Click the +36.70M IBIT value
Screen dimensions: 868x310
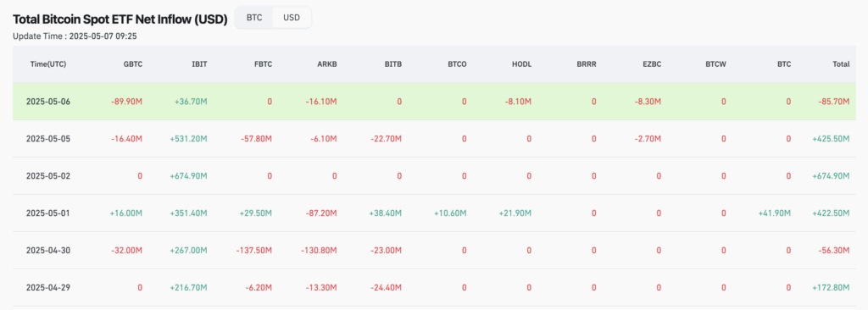[191, 102]
